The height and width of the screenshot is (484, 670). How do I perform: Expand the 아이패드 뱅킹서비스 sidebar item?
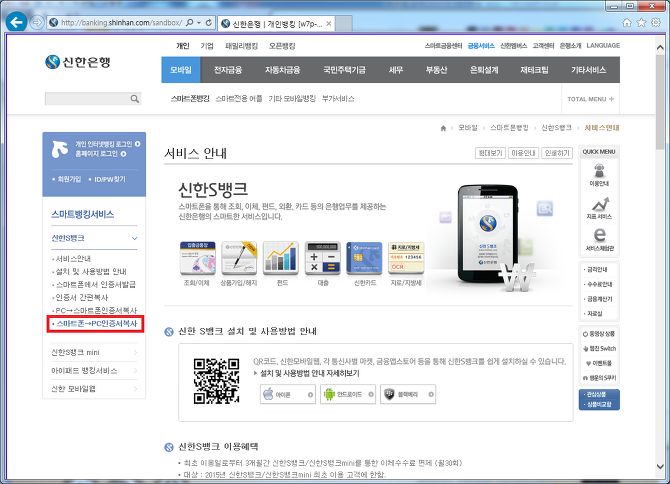point(135,370)
